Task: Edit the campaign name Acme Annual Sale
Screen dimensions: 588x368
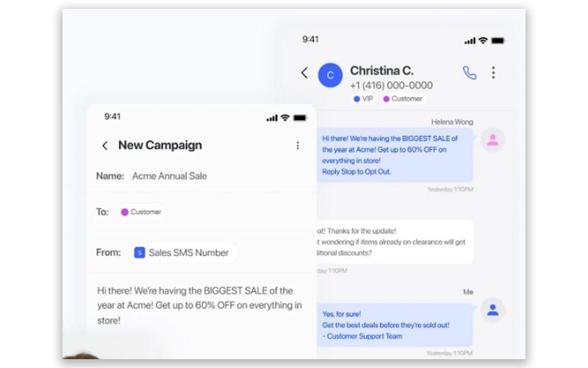Action: 170,176
